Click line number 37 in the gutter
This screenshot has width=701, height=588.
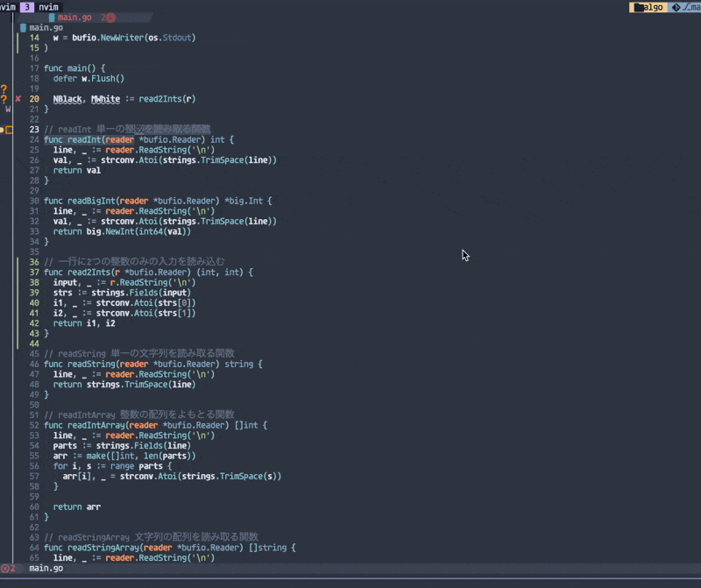[34, 273]
